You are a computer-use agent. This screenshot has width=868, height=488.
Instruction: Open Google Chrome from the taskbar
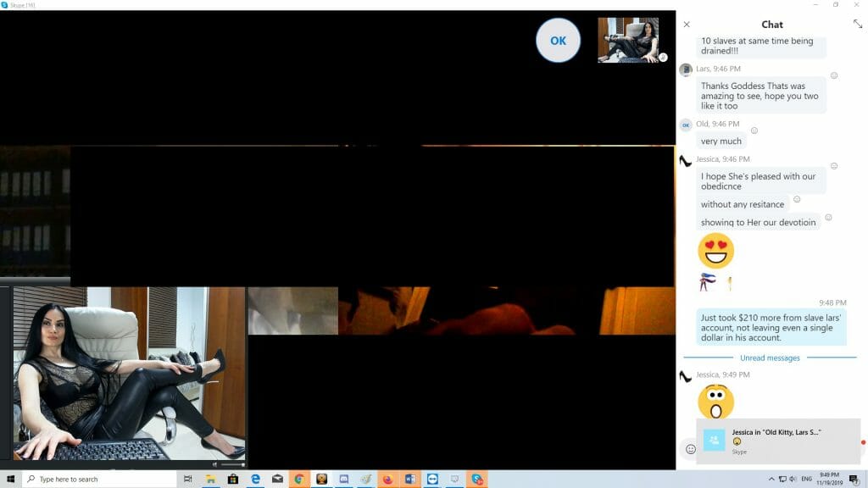(x=299, y=479)
